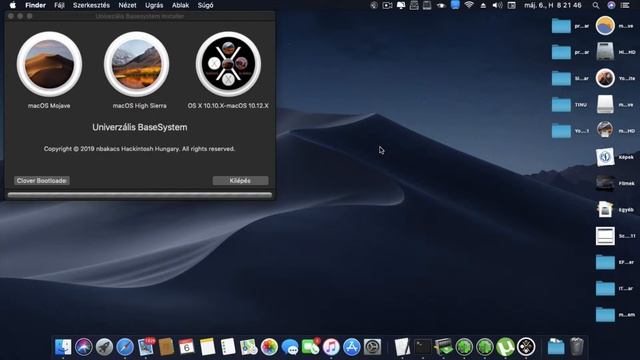Open Mail with the unread badge in Dock
The height and width of the screenshot is (360, 640).
pyautogui.click(x=146, y=347)
